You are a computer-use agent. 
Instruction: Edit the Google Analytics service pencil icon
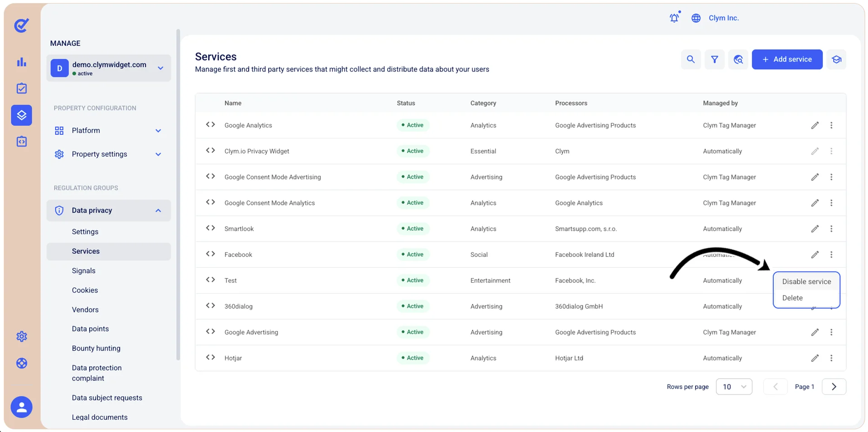click(x=815, y=125)
